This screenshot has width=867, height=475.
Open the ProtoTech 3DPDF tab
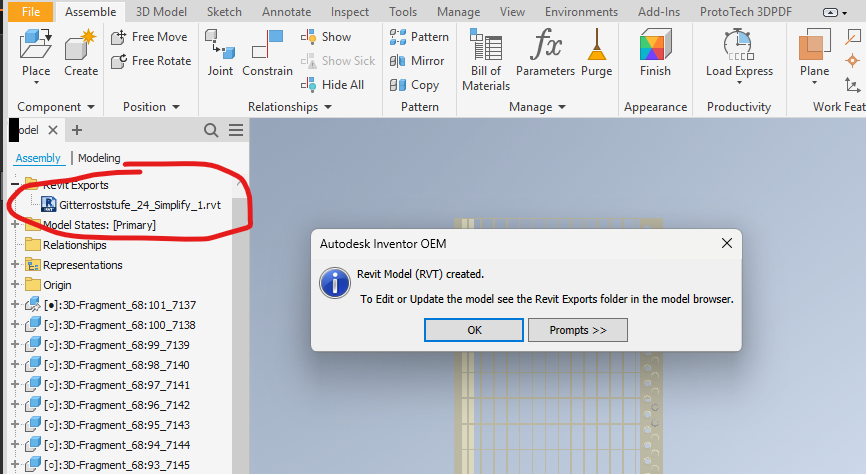[x=745, y=12]
